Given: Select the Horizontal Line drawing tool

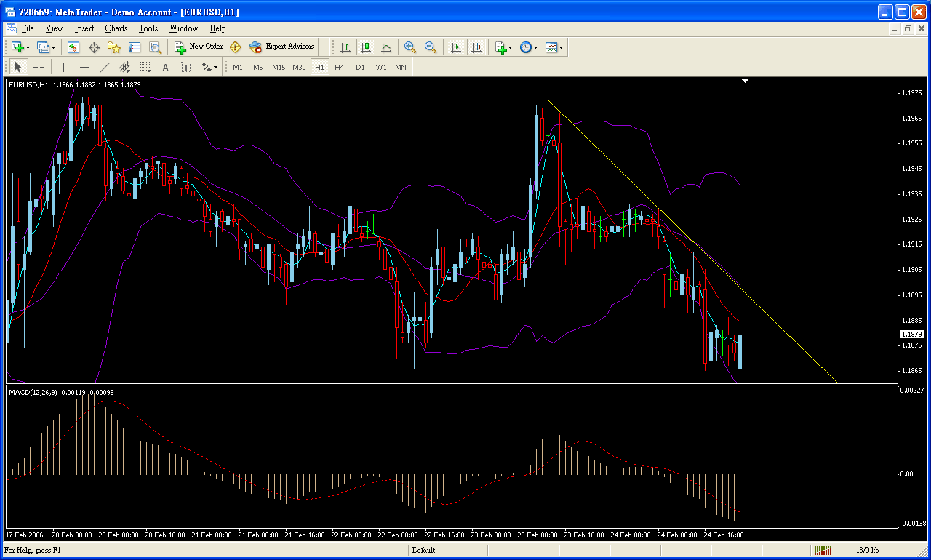Looking at the screenshot, I should (x=84, y=67).
